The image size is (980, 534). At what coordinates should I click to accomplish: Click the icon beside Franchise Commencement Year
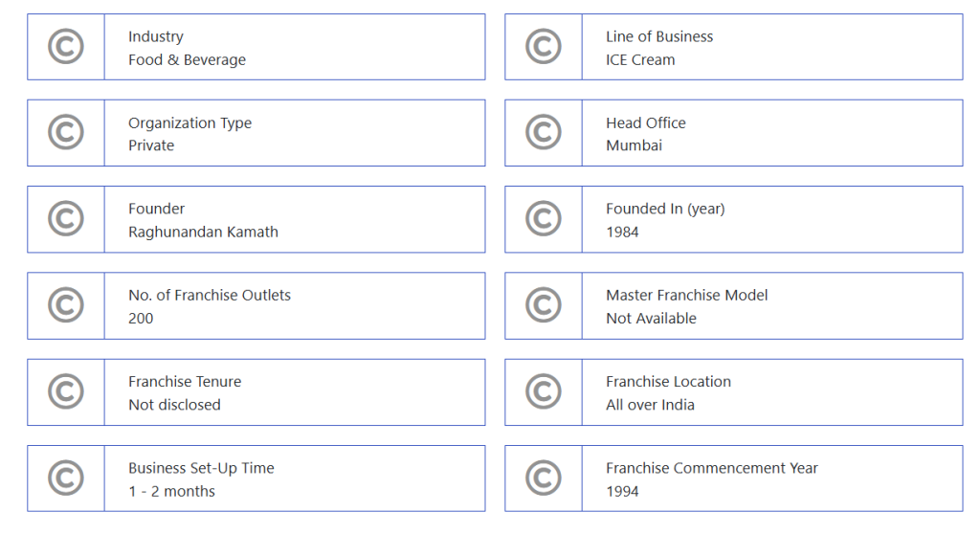pos(544,478)
